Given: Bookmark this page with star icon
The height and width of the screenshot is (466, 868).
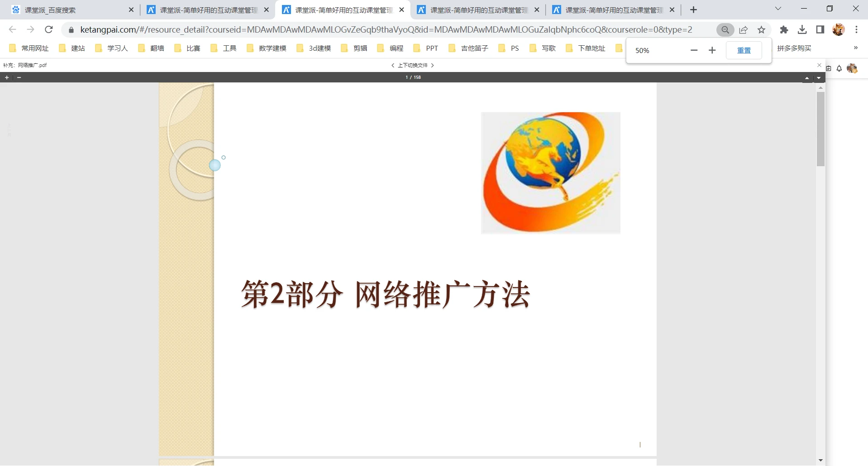Looking at the screenshot, I should pyautogui.click(x=761, y=30).
